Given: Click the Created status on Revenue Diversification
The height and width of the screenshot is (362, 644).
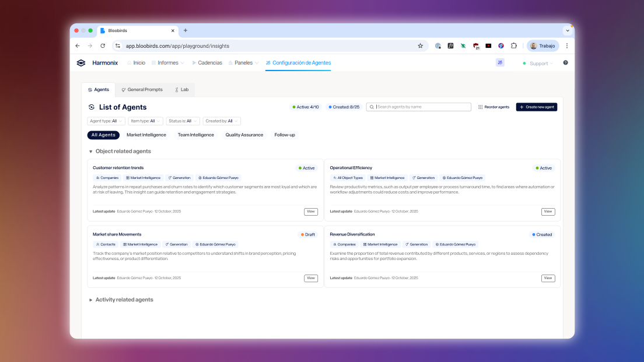Looking at the screenshot, I should point(542,235).
